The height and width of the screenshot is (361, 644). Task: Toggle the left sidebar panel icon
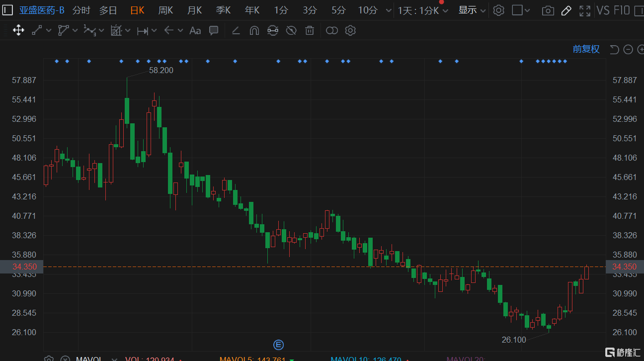pos(8,10)
